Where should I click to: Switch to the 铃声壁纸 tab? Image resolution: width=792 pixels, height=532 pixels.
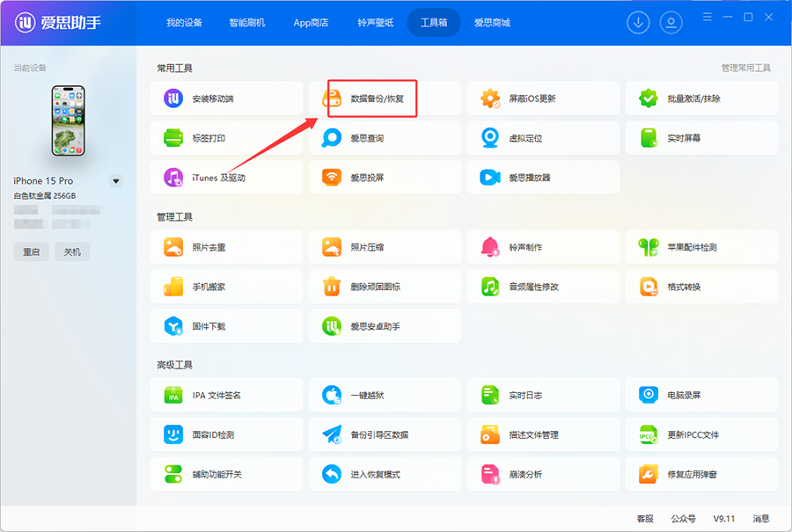coord(375,23)
